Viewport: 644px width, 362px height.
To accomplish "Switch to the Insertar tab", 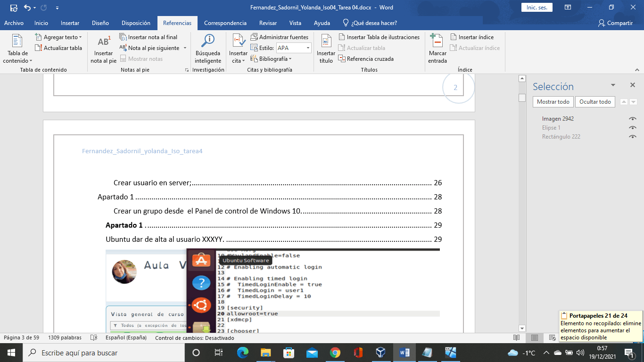I will (x=70, y=23).
